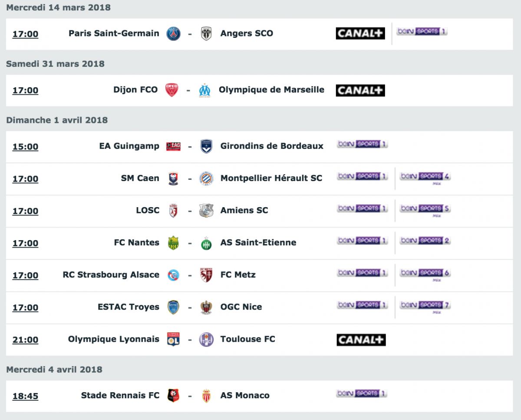The image size is (521, 420).
Task: Click the FC Nantes yellow crest
Action: pyautogui.click(x=174, y=243)
